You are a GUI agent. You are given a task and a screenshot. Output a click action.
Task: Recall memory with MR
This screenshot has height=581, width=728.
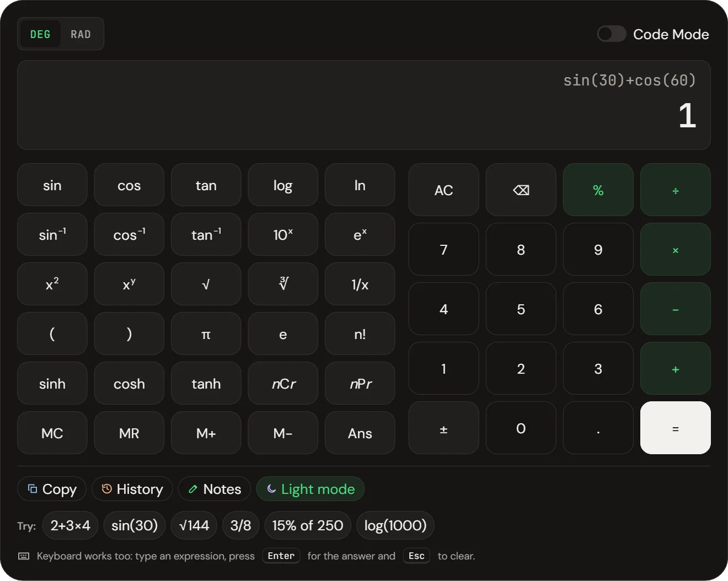click(129, 433)
